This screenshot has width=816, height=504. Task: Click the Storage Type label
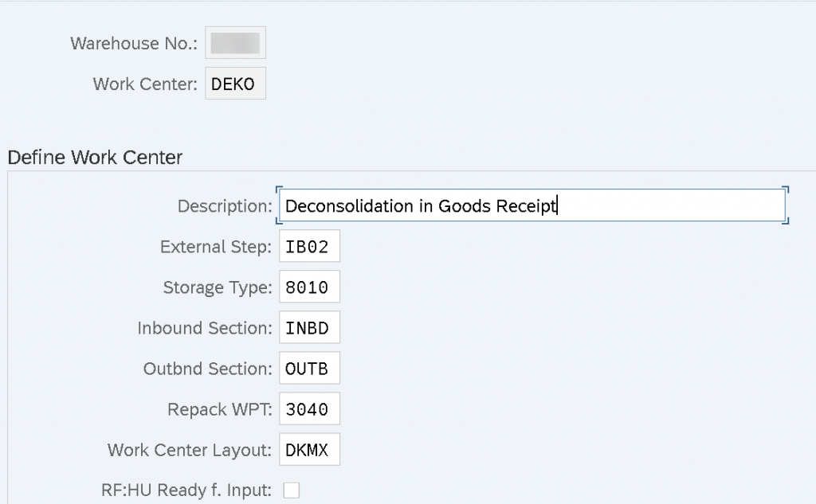pos(218,287)
